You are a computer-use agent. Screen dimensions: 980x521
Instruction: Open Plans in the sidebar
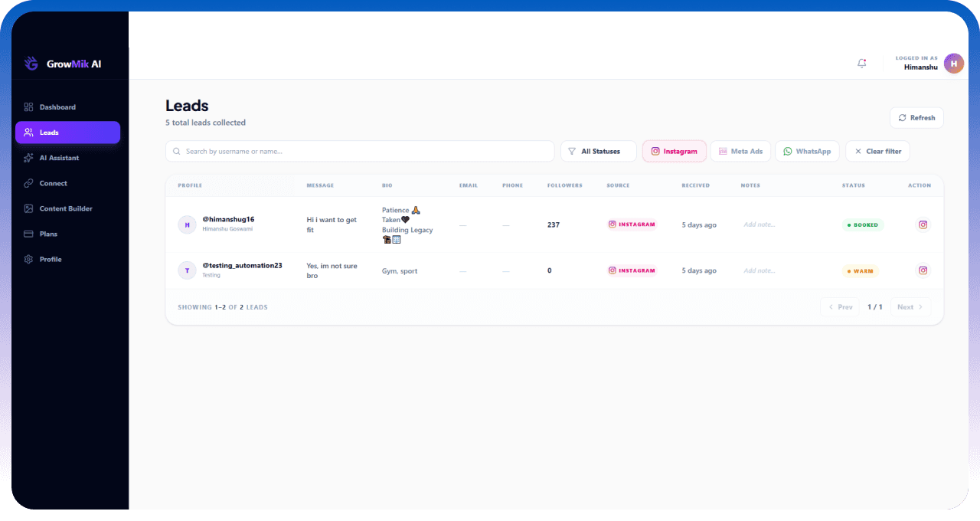67,234
